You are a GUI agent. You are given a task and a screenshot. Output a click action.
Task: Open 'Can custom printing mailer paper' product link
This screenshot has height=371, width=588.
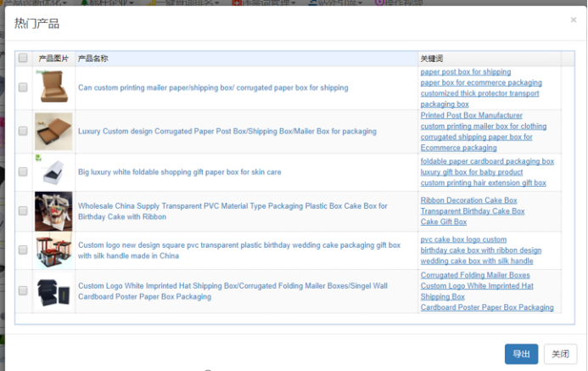(213, 87)
